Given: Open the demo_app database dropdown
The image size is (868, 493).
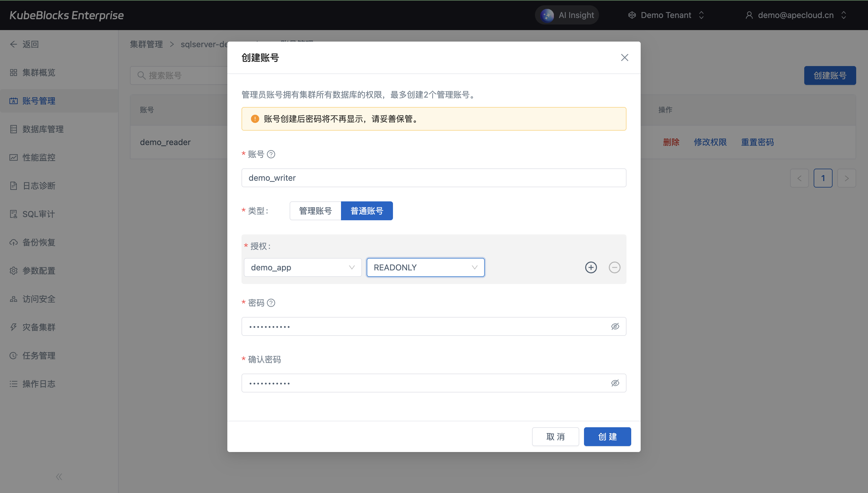Looking at the screenshot, I should (x=302, y=267).
